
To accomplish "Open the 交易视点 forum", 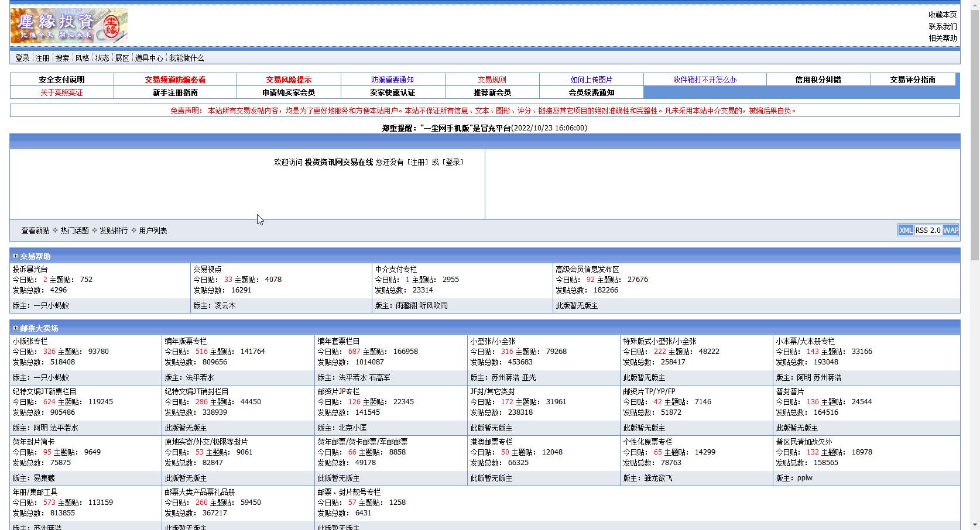I will [x=207, y=269].
